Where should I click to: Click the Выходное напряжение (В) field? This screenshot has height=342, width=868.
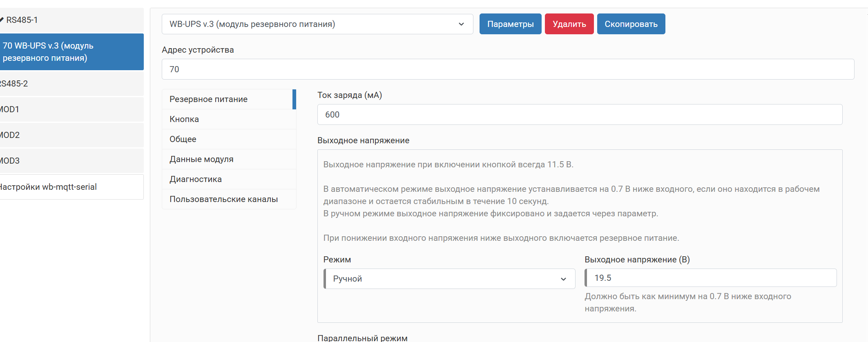tap(710, 278)
